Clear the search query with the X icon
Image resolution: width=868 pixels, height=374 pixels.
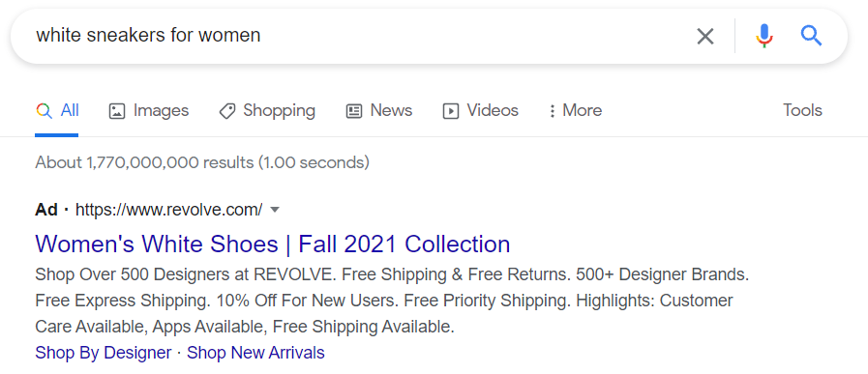click(704, 37)
